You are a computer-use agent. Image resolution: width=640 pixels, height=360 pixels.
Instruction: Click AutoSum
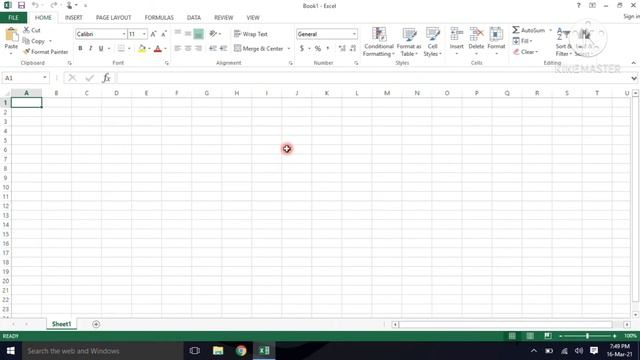(529, 30)
